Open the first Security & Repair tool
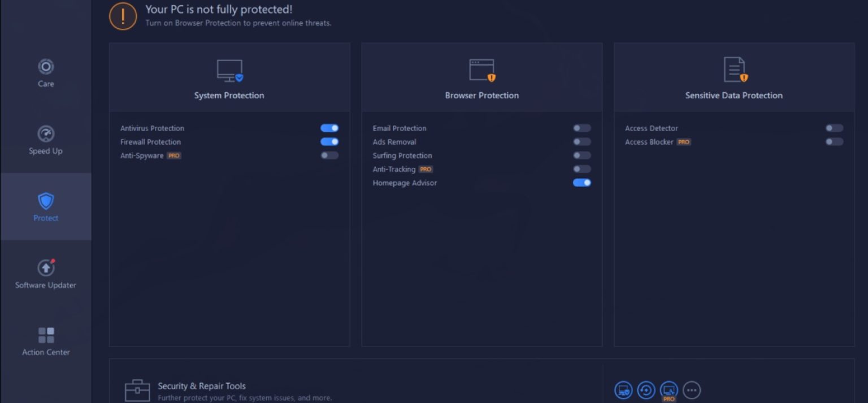The height and width of the screenshot is (403, 868). (624, 390)
